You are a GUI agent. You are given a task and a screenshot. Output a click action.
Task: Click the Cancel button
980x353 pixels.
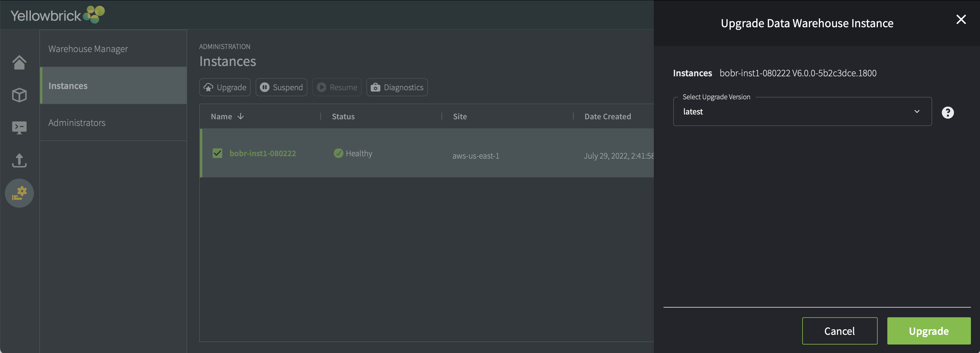click(x=839, y=331)
